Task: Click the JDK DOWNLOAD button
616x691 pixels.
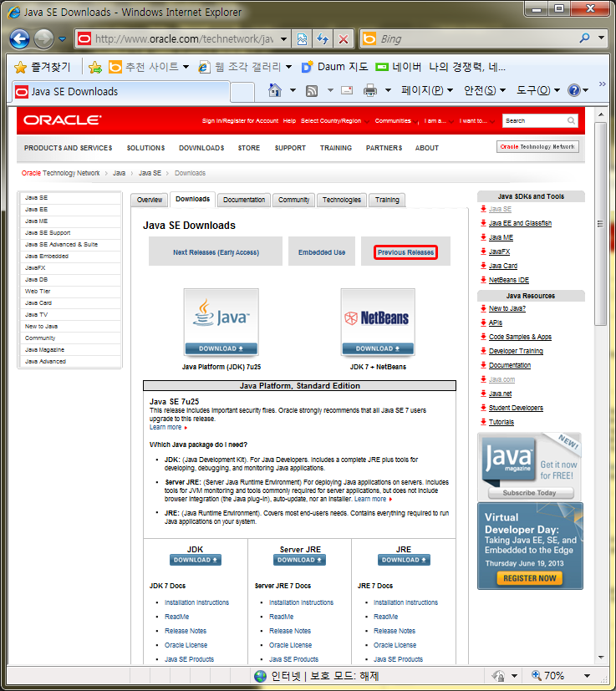Action: [196, 560]
